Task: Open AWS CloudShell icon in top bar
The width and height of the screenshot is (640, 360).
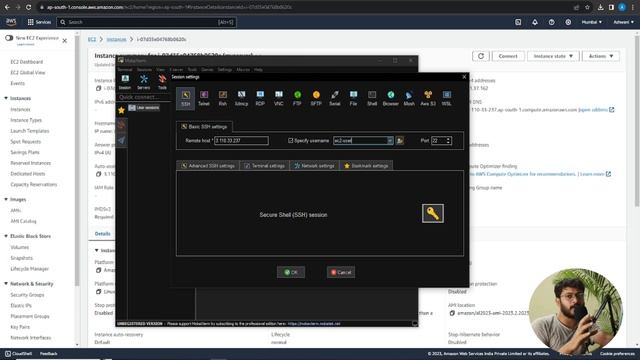Action: coord(518,22)
